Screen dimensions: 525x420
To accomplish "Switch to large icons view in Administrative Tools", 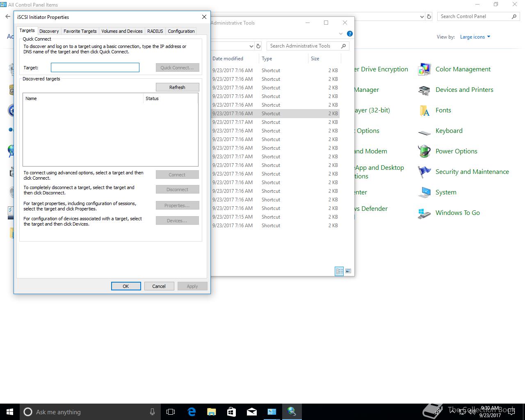I will tap(348, 271).
